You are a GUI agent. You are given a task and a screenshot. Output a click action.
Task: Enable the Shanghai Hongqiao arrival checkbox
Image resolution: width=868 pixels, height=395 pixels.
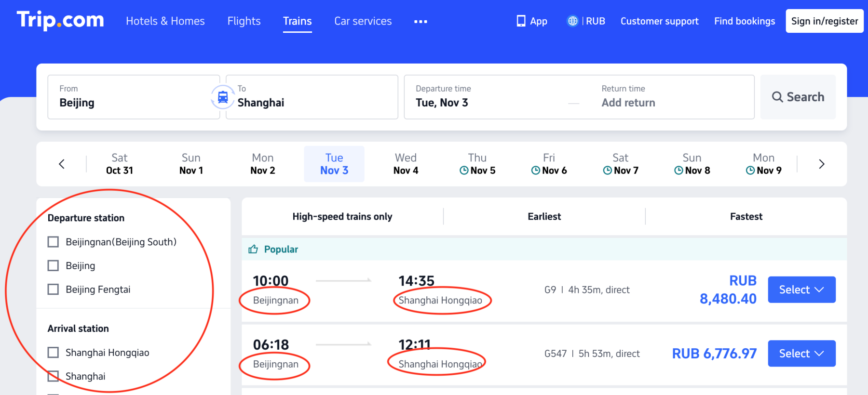[x=53, y=353]
